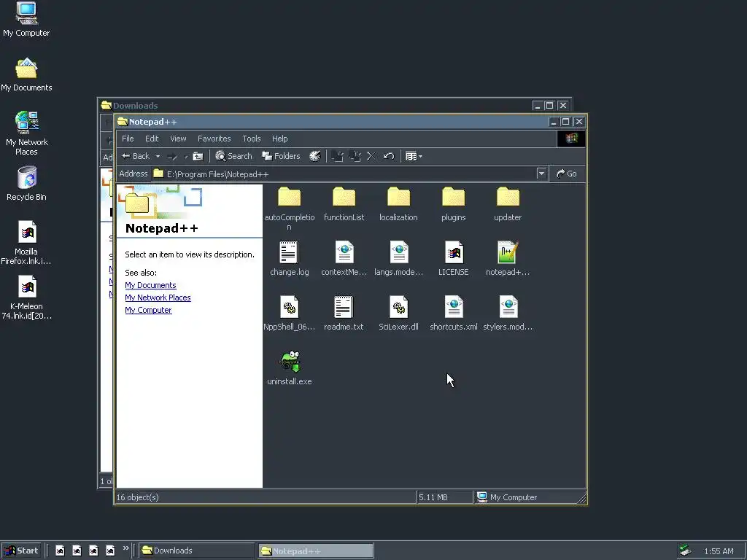Follow the My Computer link
Image resolution: width=747 pixels, height=560 pixels.
coord(148,310)
